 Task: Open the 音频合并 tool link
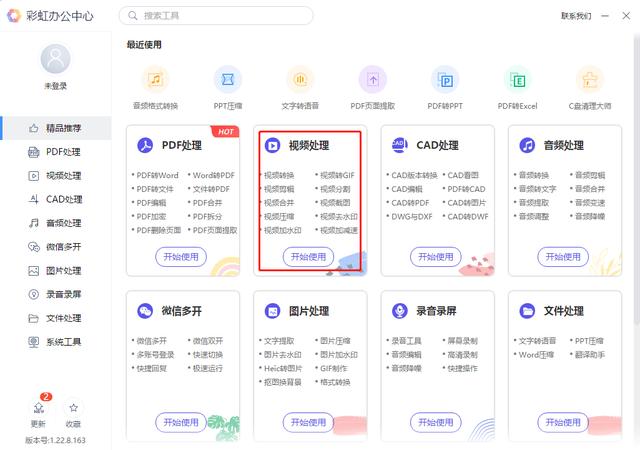click(590, 189)
